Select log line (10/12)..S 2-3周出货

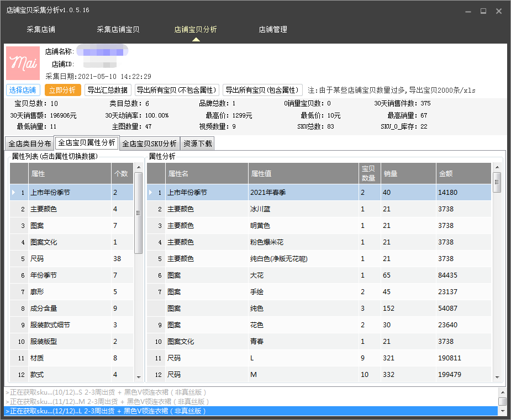[x=251, y=392]
